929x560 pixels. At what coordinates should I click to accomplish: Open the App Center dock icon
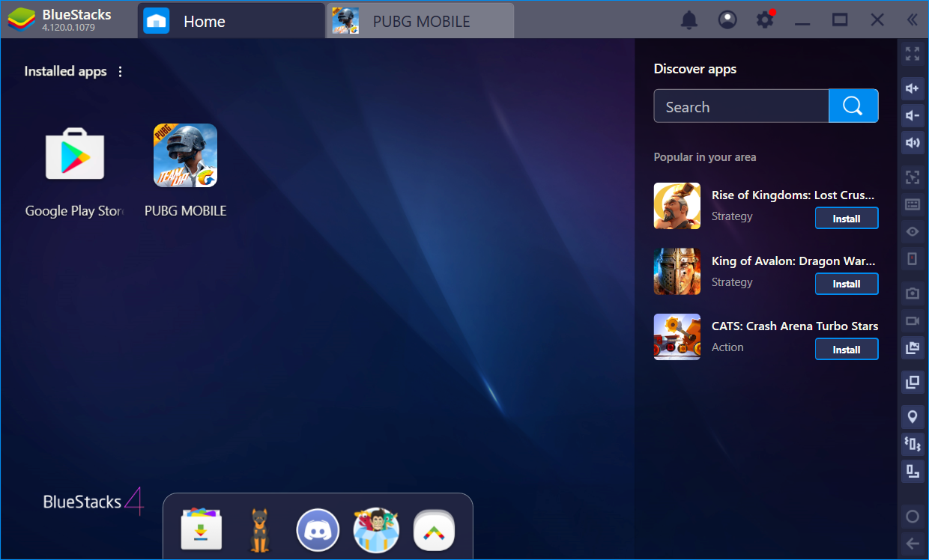coord(202,529)
